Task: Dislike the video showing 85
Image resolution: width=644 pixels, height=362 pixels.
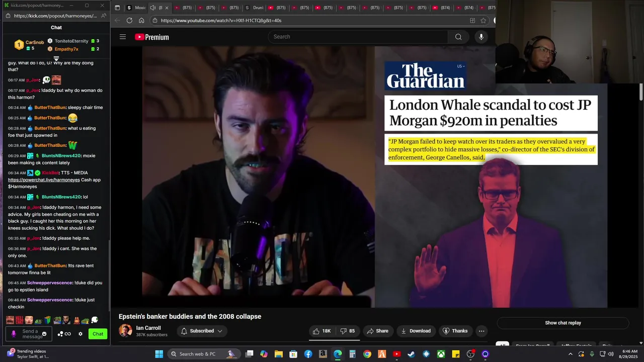Action: point(348,331)
